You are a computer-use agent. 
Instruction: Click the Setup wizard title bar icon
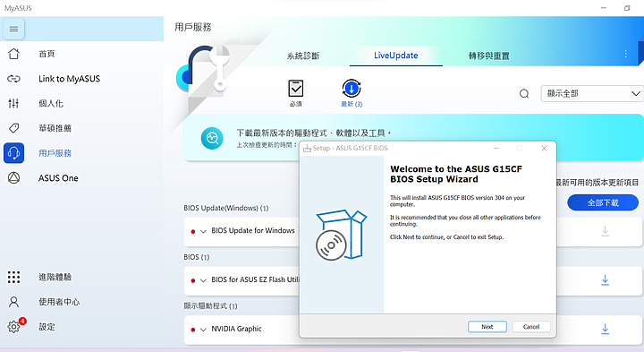(307, 148)
